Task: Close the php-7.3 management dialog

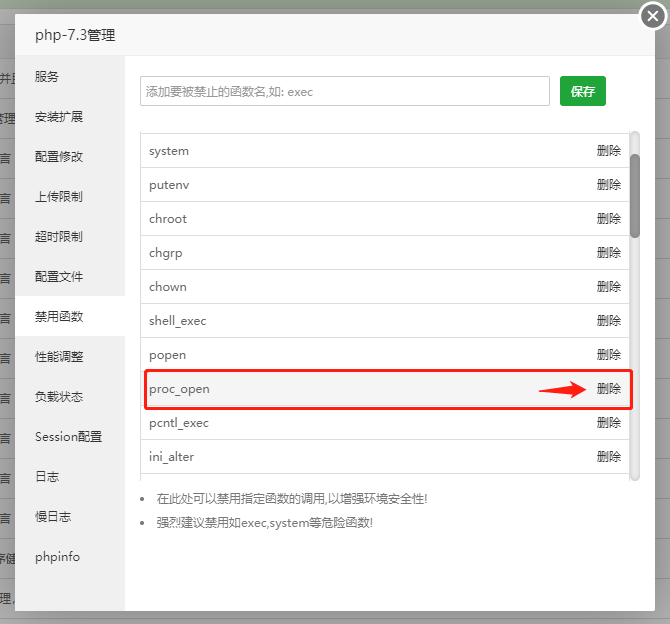Action: tap(652, 16)
